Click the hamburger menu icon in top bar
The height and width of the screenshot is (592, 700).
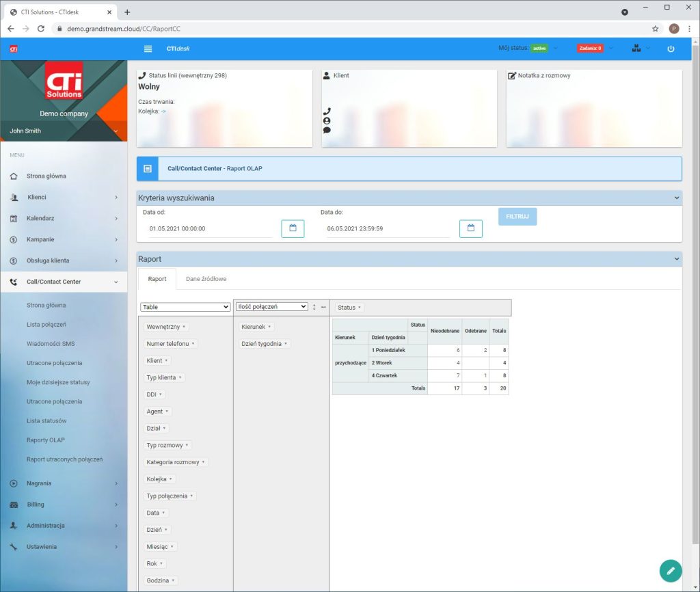coord(148,49)
